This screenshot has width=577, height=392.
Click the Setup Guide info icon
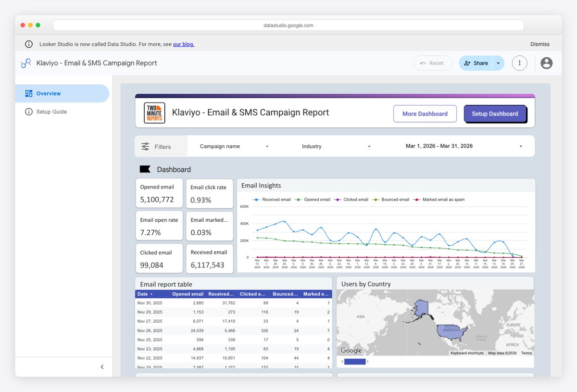[x=29, y=112]
